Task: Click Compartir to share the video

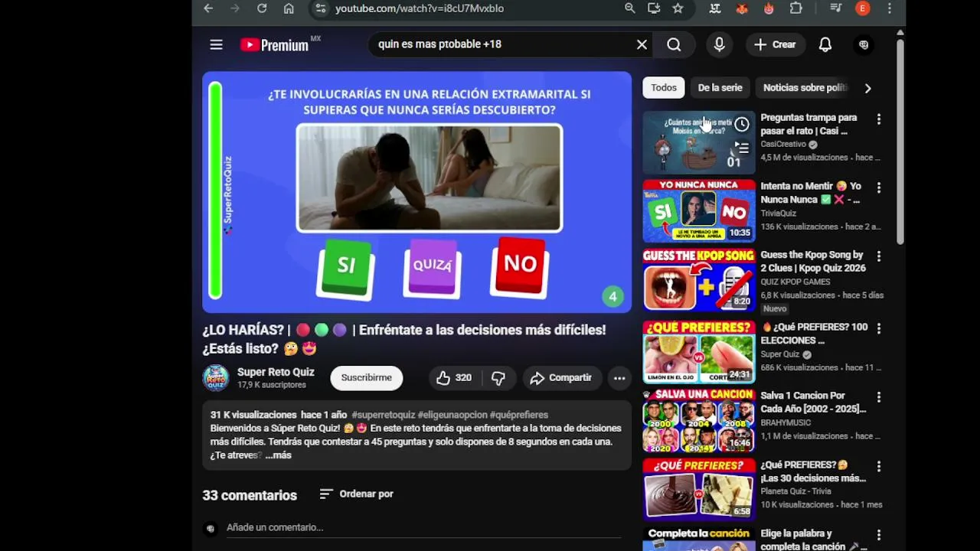Action: 561,377
